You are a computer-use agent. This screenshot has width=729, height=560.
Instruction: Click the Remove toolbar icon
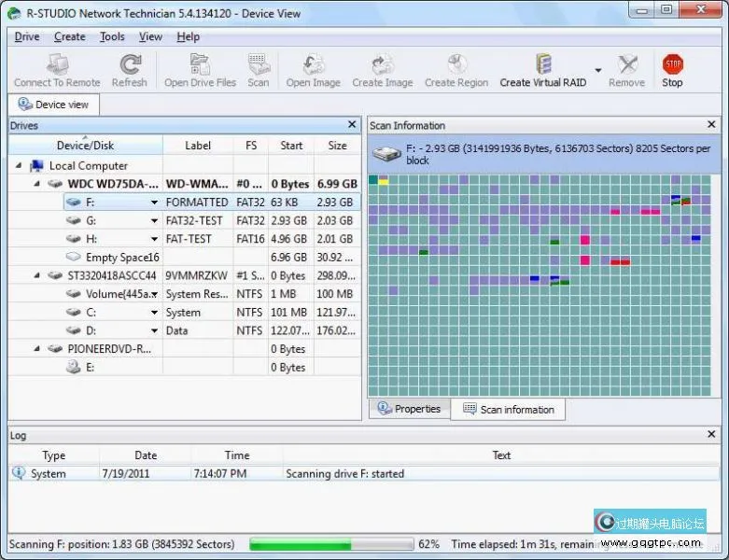point(626,64)
